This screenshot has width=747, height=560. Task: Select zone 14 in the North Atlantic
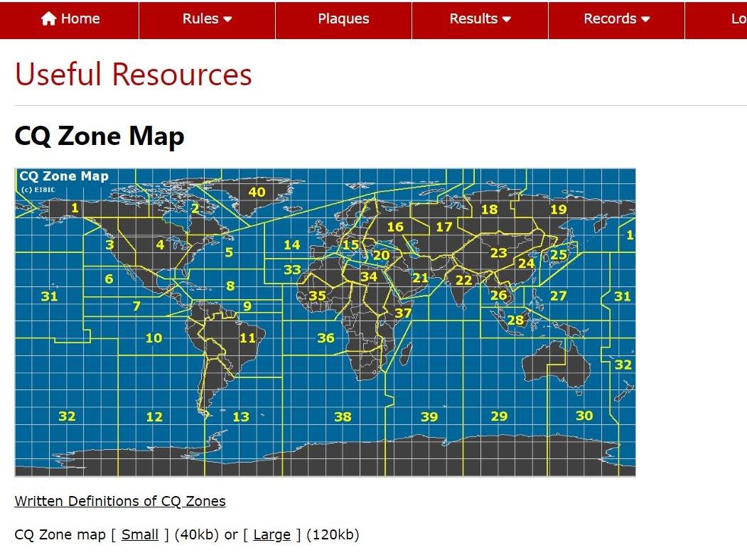point(291,245)
